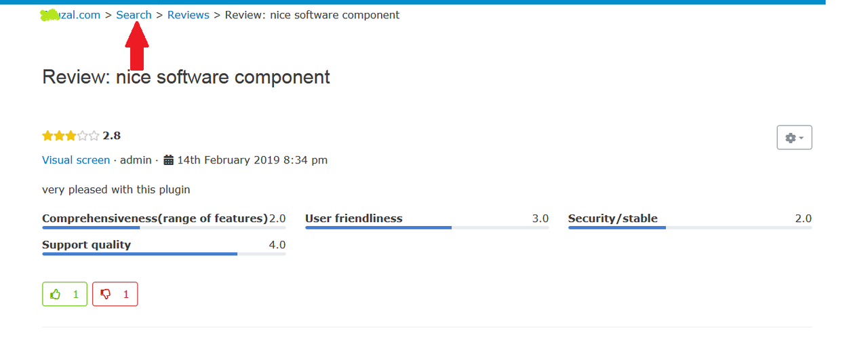Open the Search breadcrumb link

click(134, 15)
